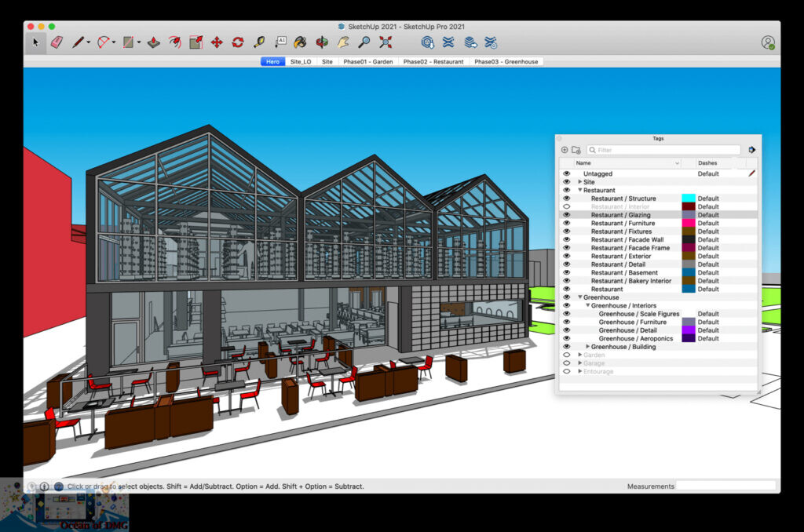Open the user account profile icon
Image resolution: width=804 pixels, height=532 pixels.
768,43
